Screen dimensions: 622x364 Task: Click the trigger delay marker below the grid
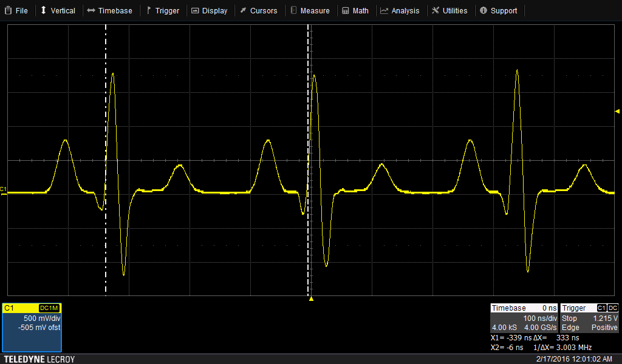pos(311,298)
